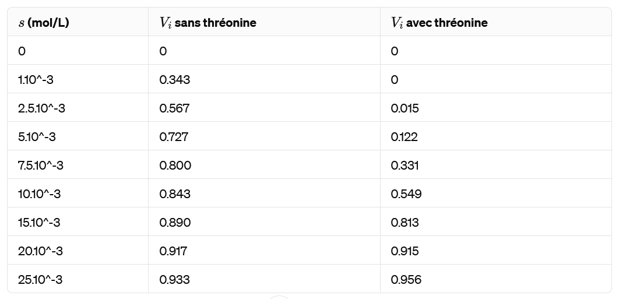Screen dimensions: 644x299
Task: Click the 0.549 value cell
Action: (x=406, y=194)
